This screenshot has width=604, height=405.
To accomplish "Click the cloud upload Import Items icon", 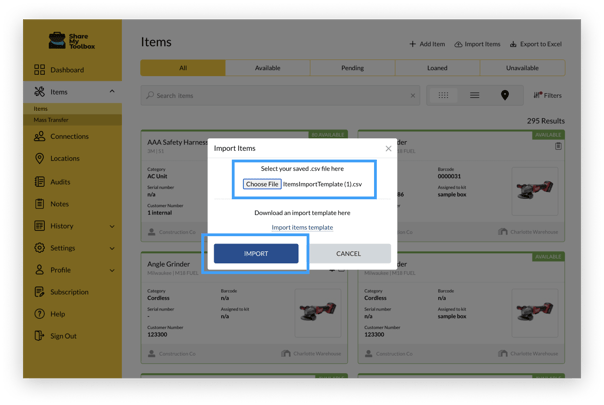I will (x=458, y=44).
